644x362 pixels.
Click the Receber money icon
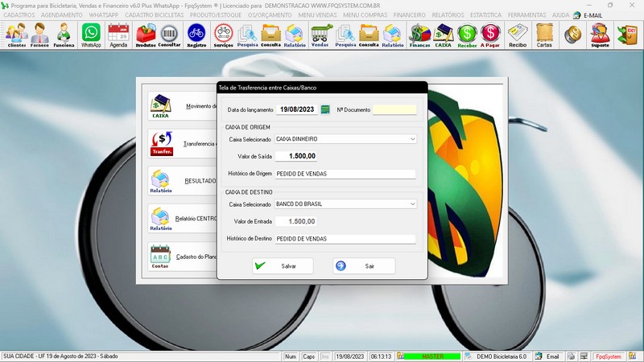[x=467, y=35]
